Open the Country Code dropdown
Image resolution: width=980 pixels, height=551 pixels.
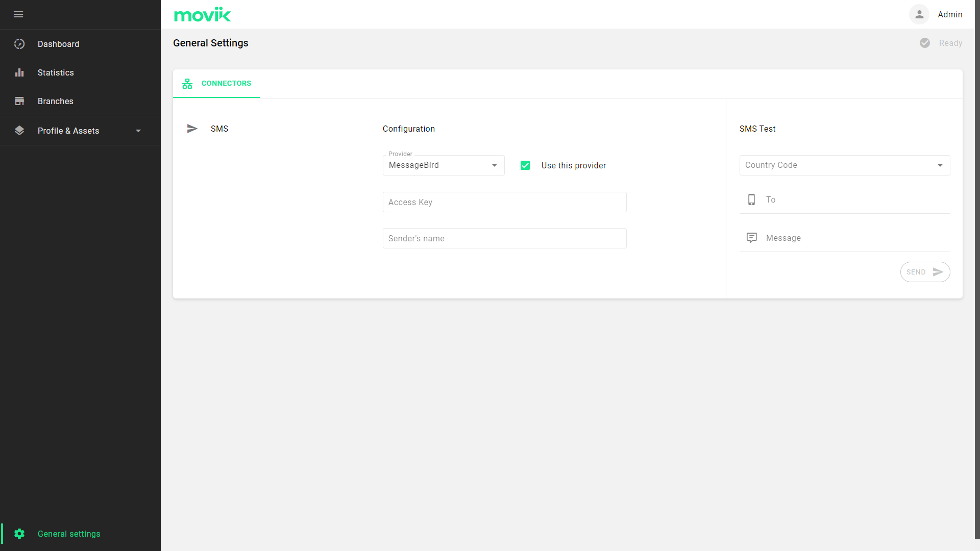point(845,165)
